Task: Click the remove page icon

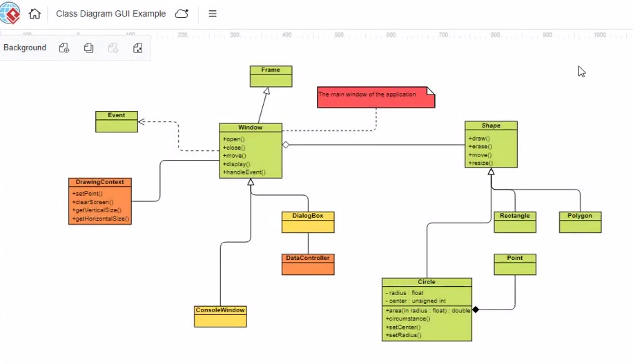Action: (113, 48)
